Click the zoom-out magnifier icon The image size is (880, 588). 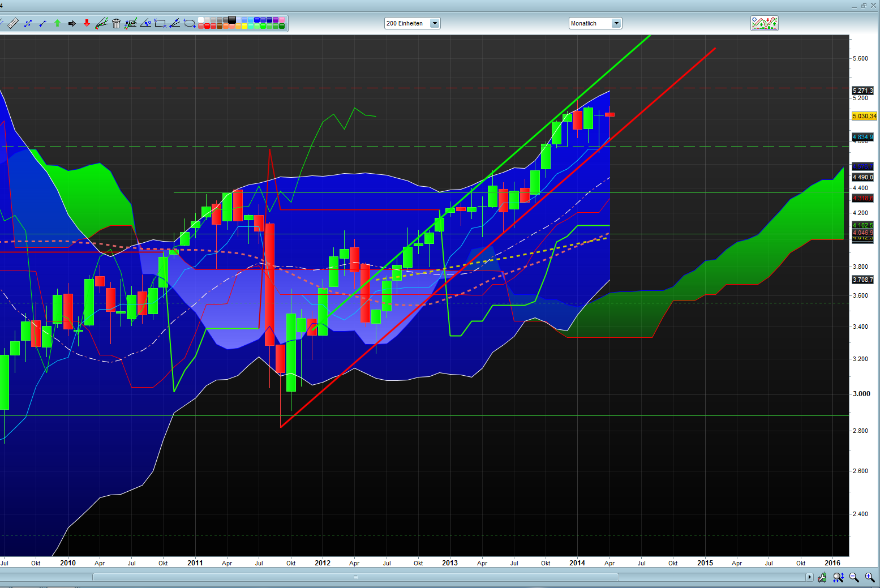pyautogui.click(x=855, y=577)
